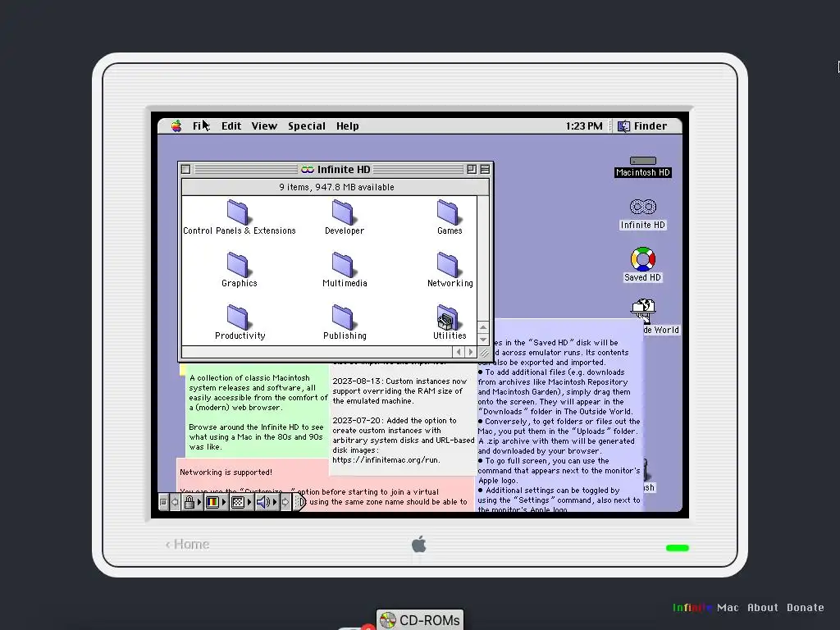Viewport: 840px width, 630px height.
Task: Open the Donate link
Action: (806, 608)
